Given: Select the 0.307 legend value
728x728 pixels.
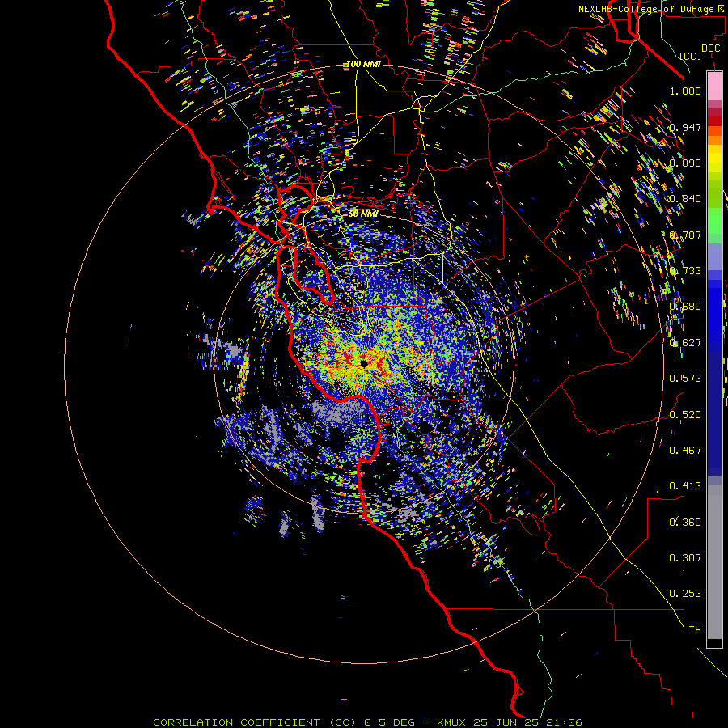Looking at the screenshot, I should click(685, 558).
